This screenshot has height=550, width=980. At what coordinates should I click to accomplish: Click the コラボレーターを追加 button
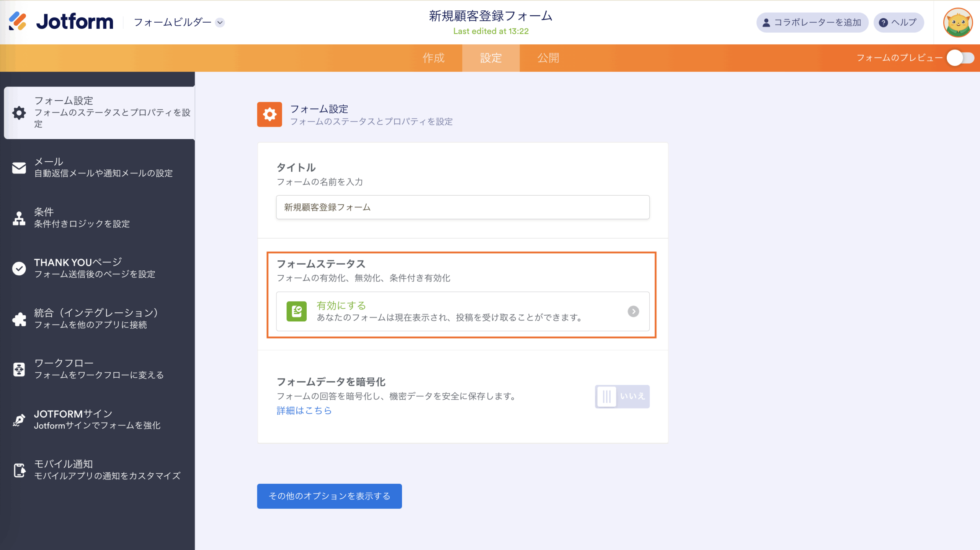coord(812,23)
